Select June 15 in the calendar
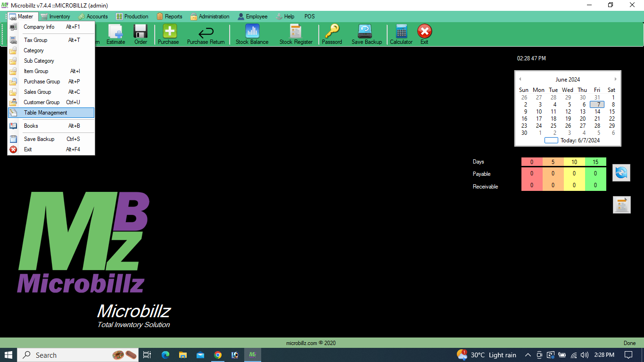 [612, 112]
